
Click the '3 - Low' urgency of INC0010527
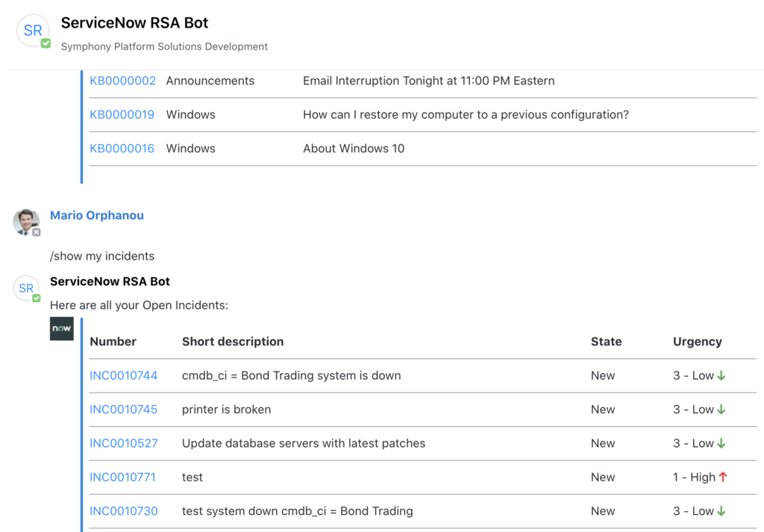699,443
